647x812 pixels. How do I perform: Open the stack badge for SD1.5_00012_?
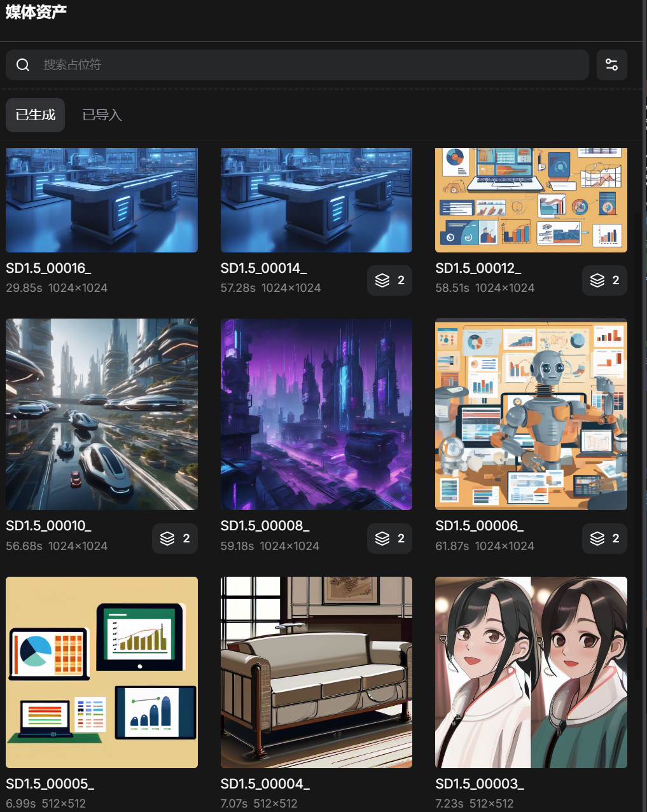tap(604, 280)
